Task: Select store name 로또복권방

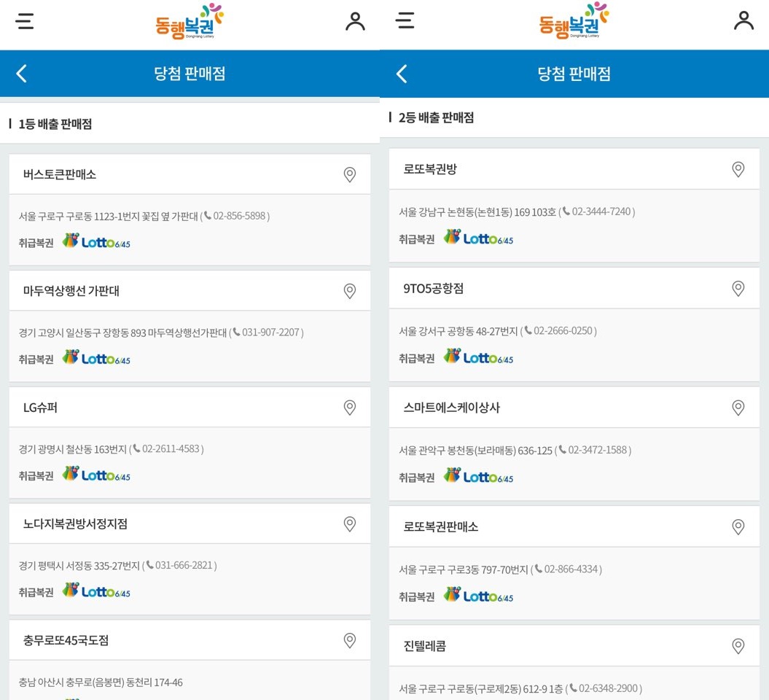Action: (429, 169)
